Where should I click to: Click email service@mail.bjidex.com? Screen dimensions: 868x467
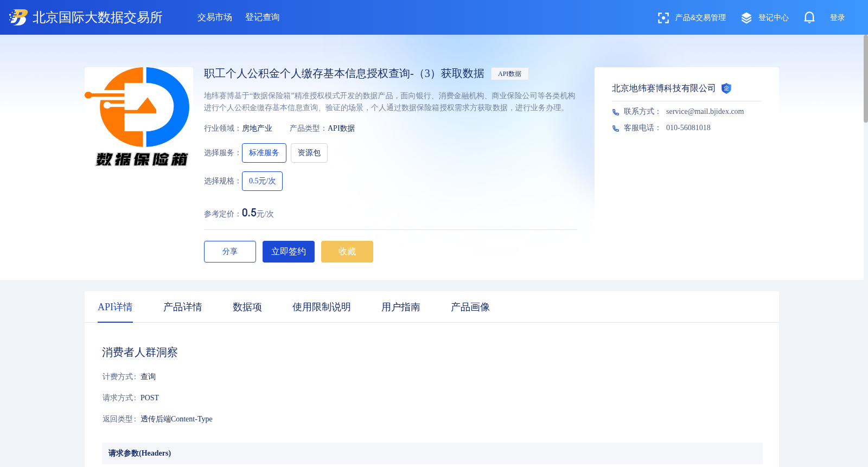705,112
